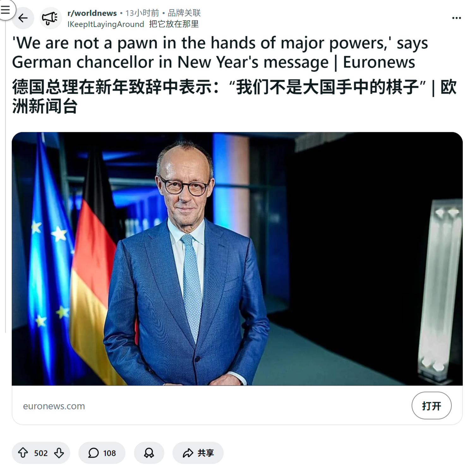Click the translated Chinese post title
This screenshot has width=476, height=470.
pyautogui.click(x=234, y=96)
